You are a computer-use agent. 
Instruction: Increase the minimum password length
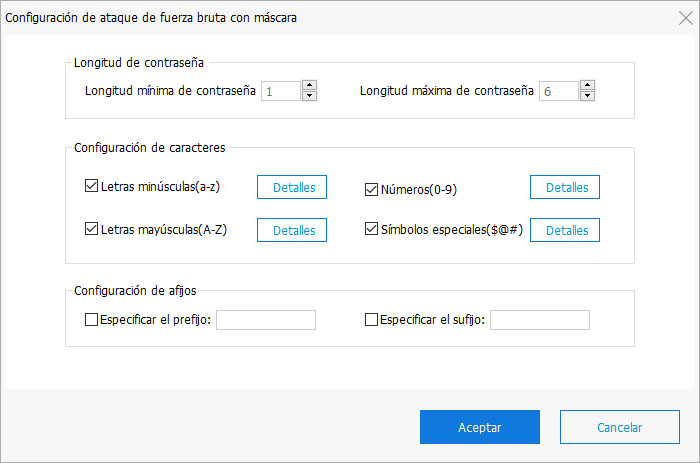tap(309, 85)
